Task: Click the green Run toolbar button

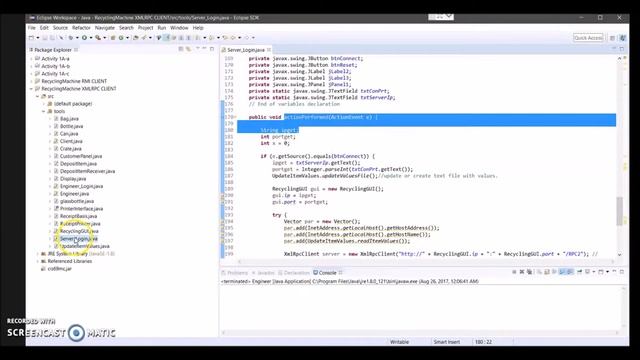Action: click(84, 38)
